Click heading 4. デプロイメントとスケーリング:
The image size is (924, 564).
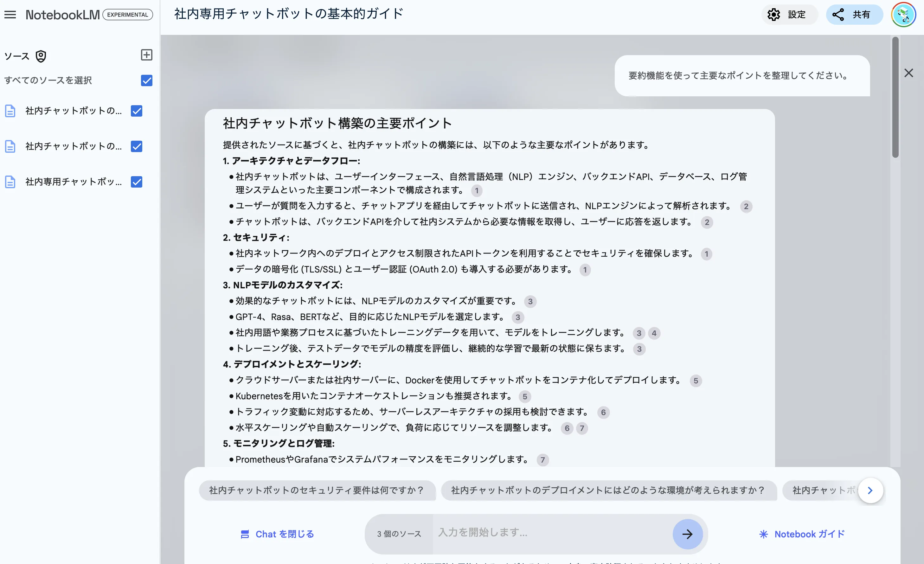click(292, 364)
